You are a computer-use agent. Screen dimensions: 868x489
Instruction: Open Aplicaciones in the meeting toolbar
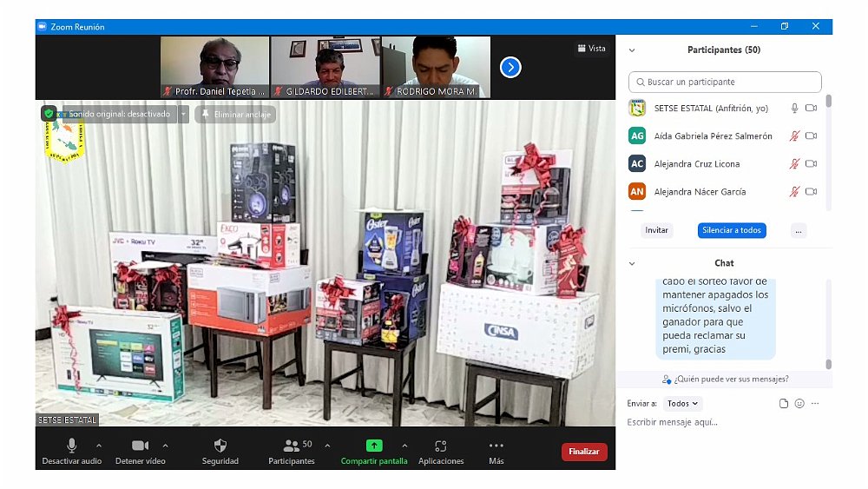tap(441, 446)
